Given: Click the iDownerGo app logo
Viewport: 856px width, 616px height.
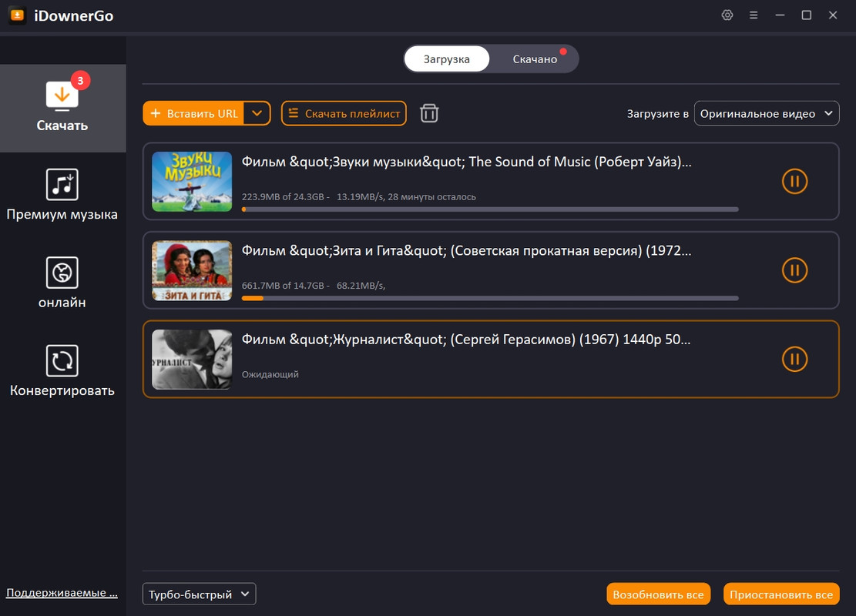Looking at the screenshot, I should pos(18,15).
